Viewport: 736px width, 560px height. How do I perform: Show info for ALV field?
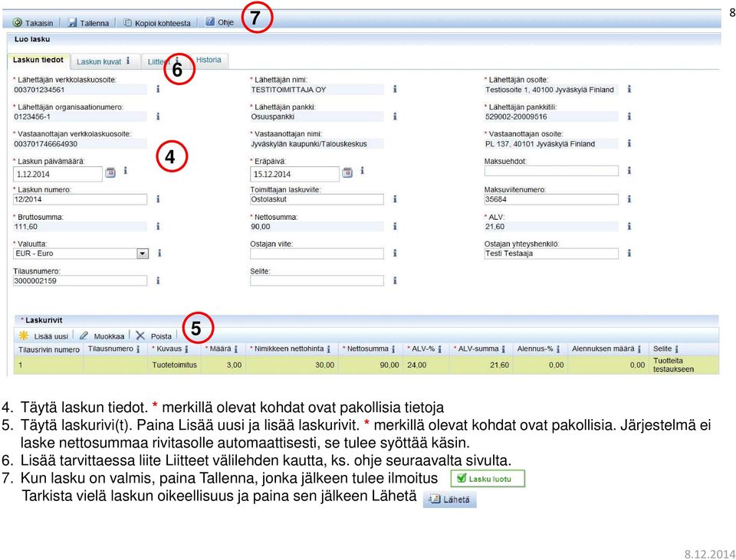pyautogui.click(x=629, y=226)
